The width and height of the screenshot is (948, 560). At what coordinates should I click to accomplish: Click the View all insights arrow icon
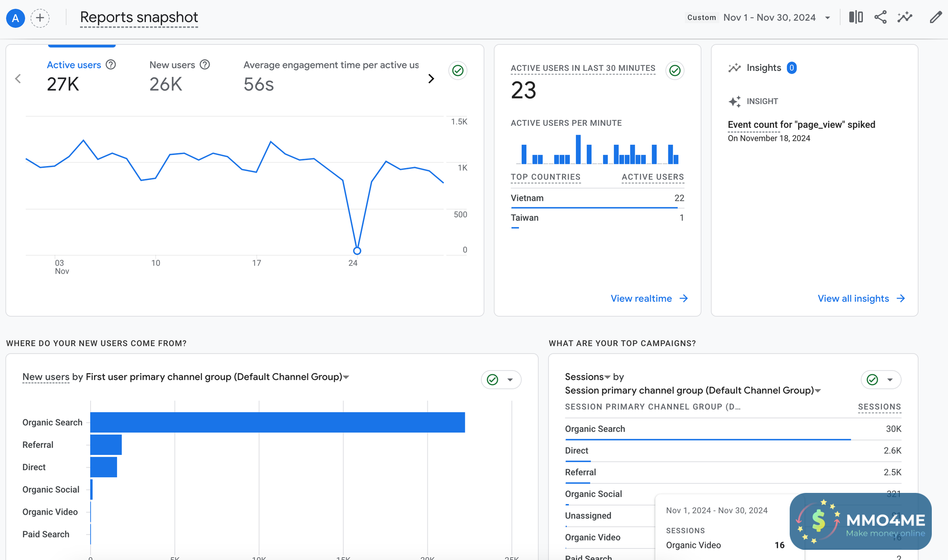(x=900, y=299)
